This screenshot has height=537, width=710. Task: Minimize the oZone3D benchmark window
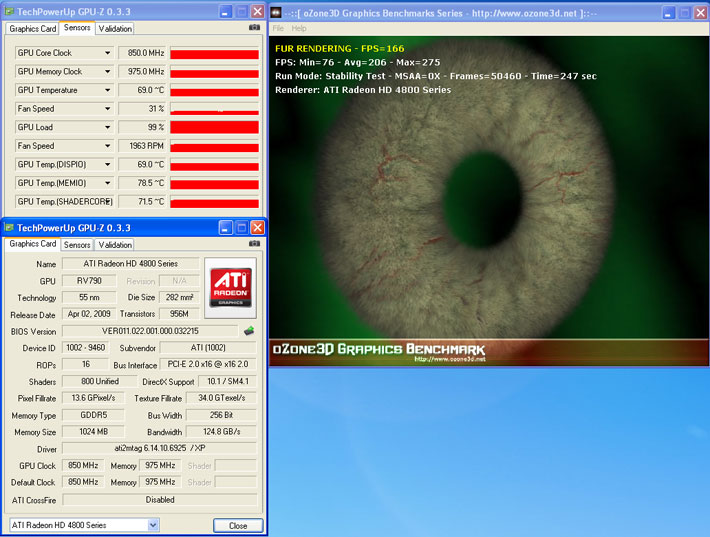tap(669, 13)
